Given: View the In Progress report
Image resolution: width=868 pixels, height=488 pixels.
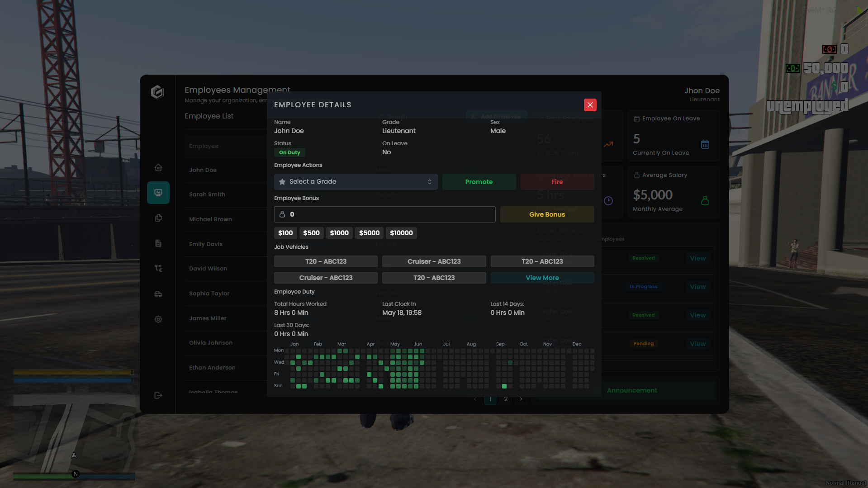Looking at the screenshot, I should [x=697, y=287].
